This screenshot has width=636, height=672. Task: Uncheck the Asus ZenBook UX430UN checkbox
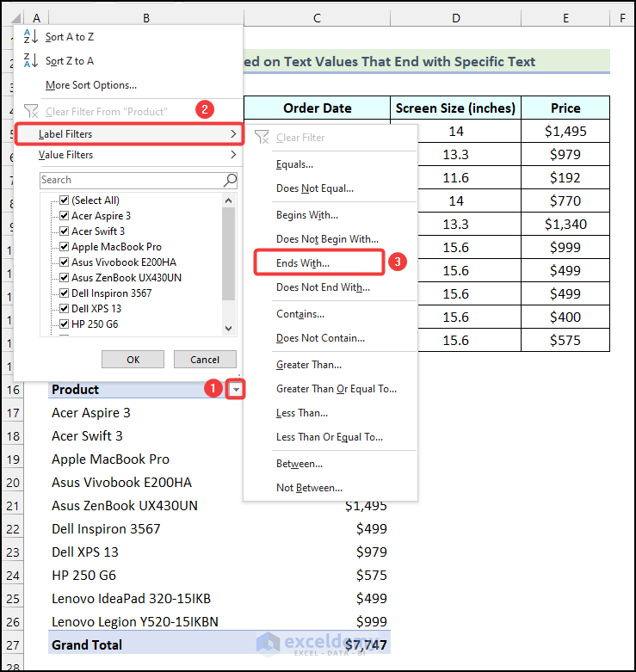65,277
